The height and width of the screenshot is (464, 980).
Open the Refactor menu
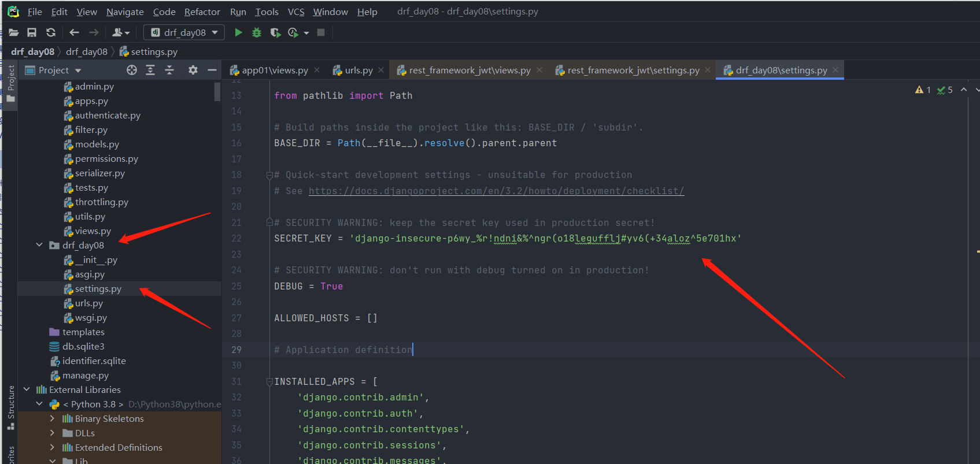tap(202, 12)
